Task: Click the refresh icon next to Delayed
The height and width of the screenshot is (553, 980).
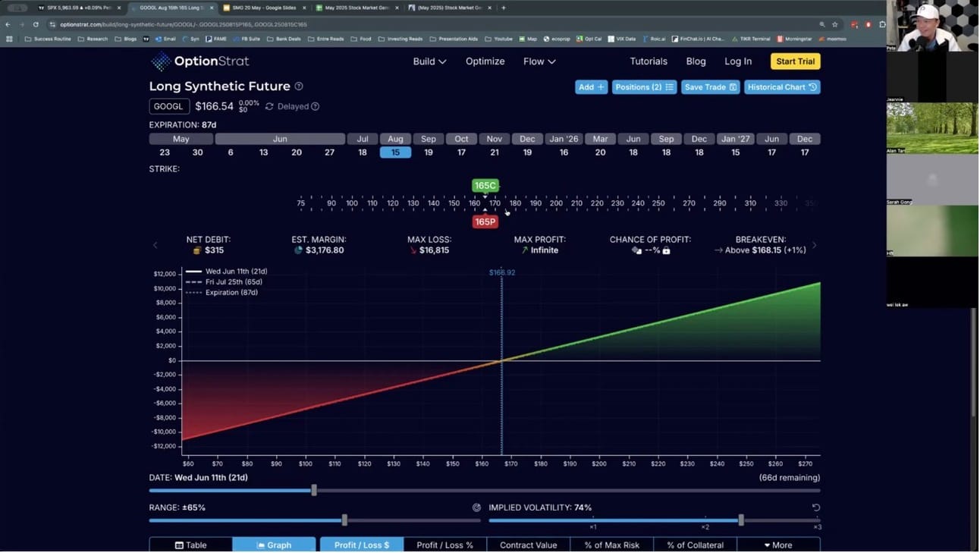Action: (269, 107)
